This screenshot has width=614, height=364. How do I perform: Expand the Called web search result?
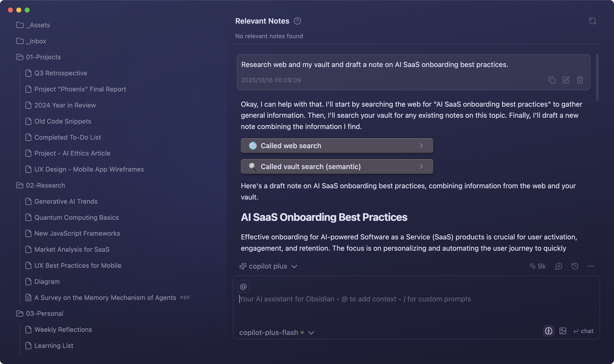(337, 146)
